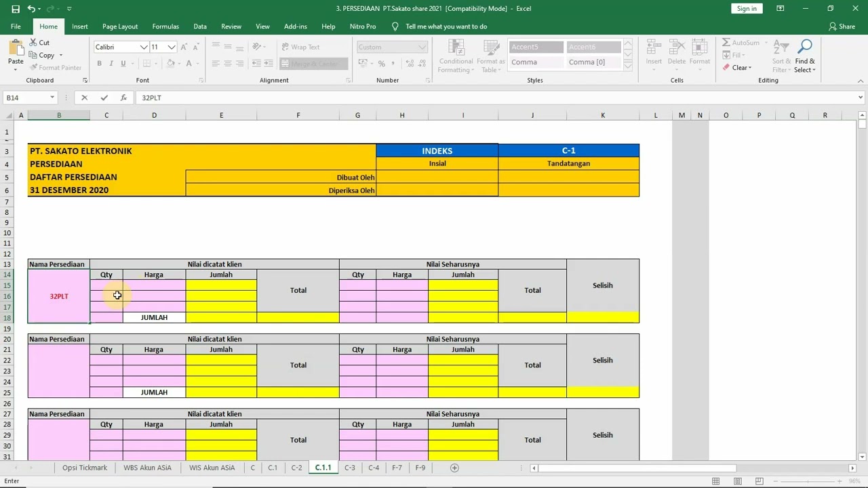Viewport: 868px width, 488px height.
Task: Open the C-3 sheet tab
Action: pos(350,468)
